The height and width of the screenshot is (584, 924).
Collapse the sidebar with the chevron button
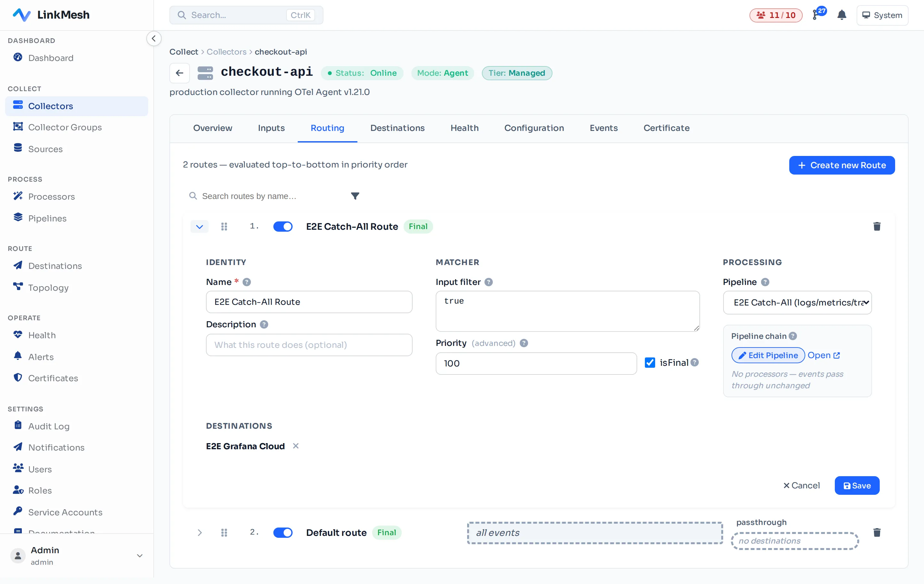click(x=153, y=39)
